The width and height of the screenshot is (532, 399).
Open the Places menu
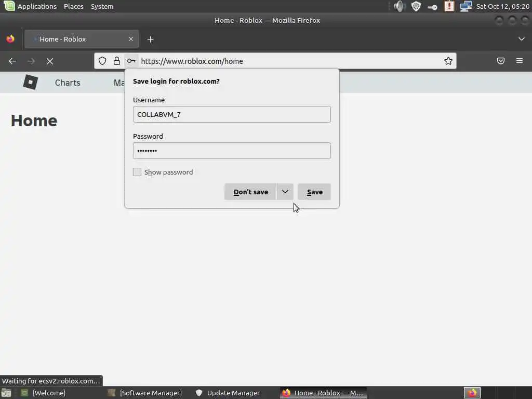[74, 6]
